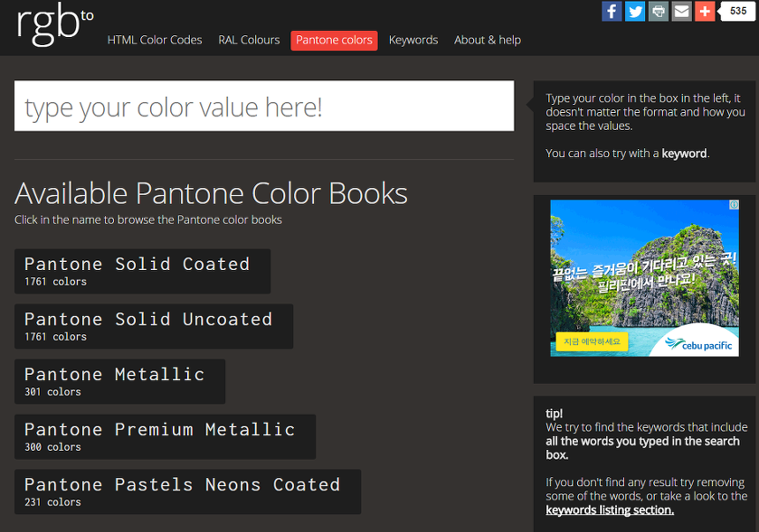
Task: Select the Pantone colors tab
Action: pos(334,41)
